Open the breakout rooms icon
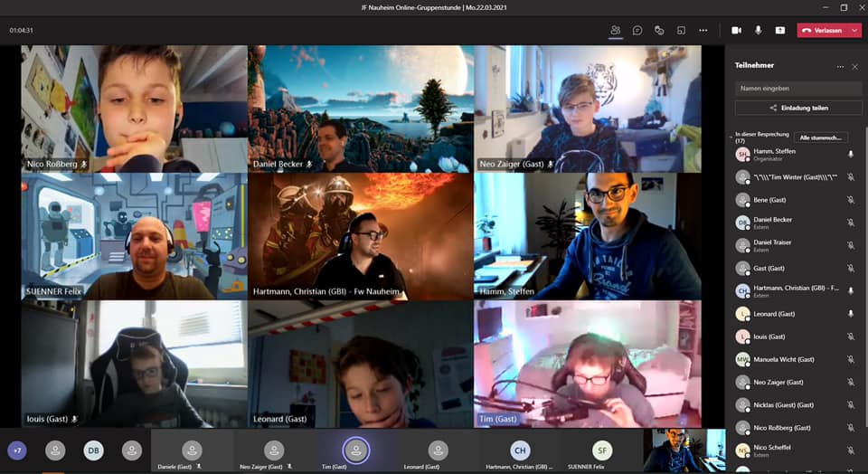The width and height of the screenshot is (868, 474). tap(681, 30)
